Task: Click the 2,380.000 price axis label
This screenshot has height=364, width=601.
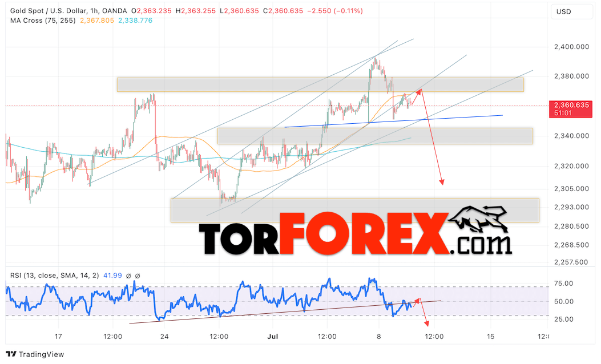Action: (571, 76)
